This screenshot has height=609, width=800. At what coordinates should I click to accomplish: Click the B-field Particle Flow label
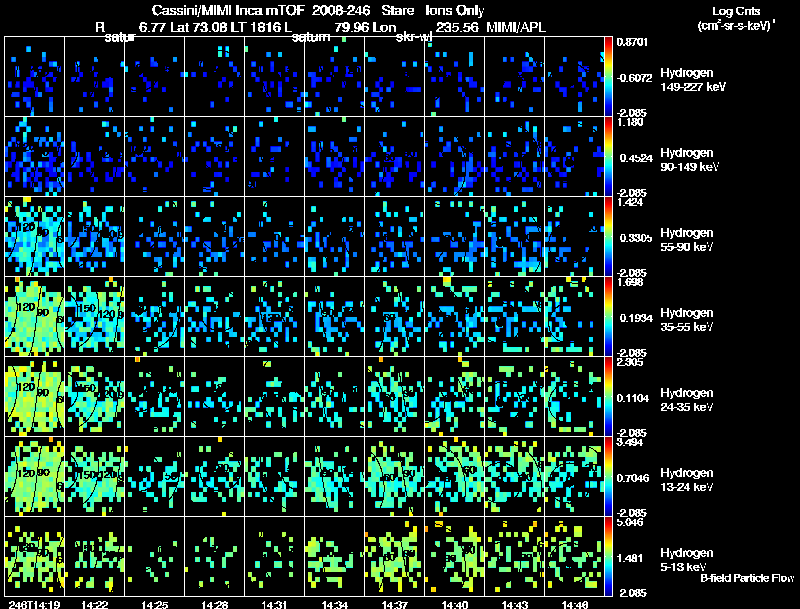pos(747,578)
